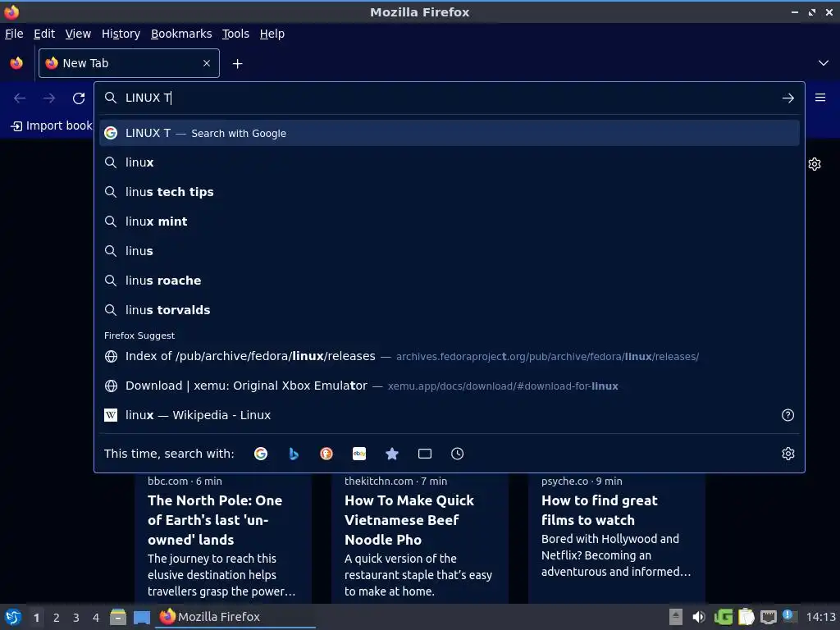Search Bookmarks with the star icon
The width and height of the screenshot is (840, 630).
click(391, 454)
